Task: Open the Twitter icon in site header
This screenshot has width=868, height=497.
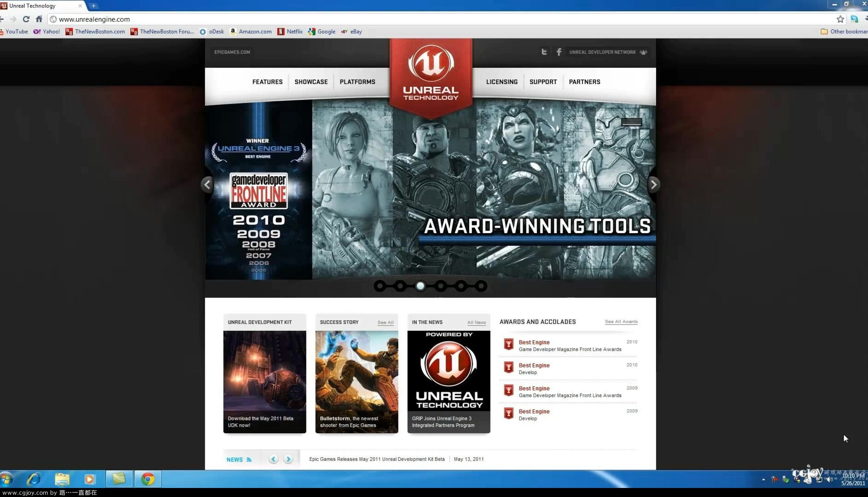Action: click(544, 52)
